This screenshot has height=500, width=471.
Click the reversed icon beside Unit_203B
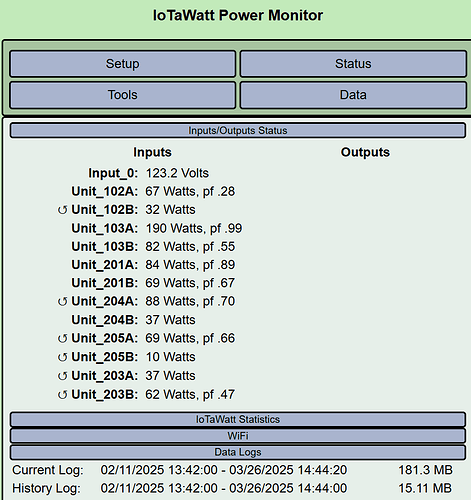tap(62, 395)
